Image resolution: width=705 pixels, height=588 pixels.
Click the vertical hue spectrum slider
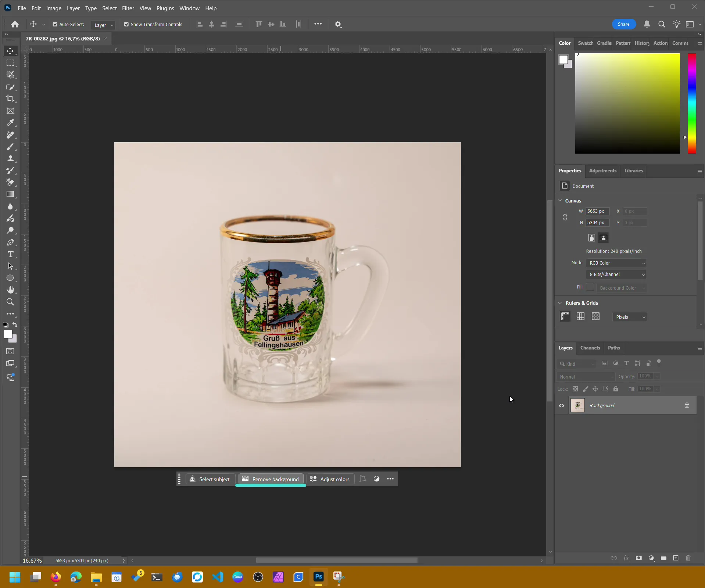pyautogui.click(x=692, y=103)
